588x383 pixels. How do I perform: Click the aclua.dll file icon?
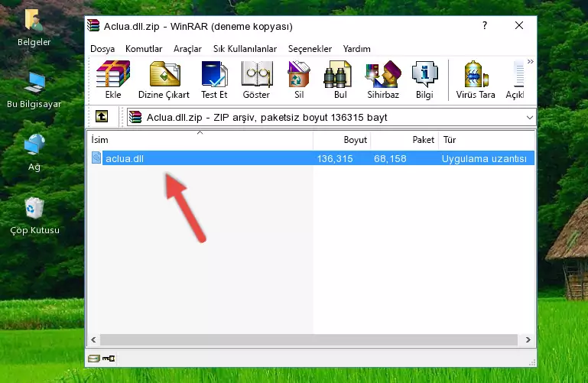pyautogui.click(x=96, y=157)
